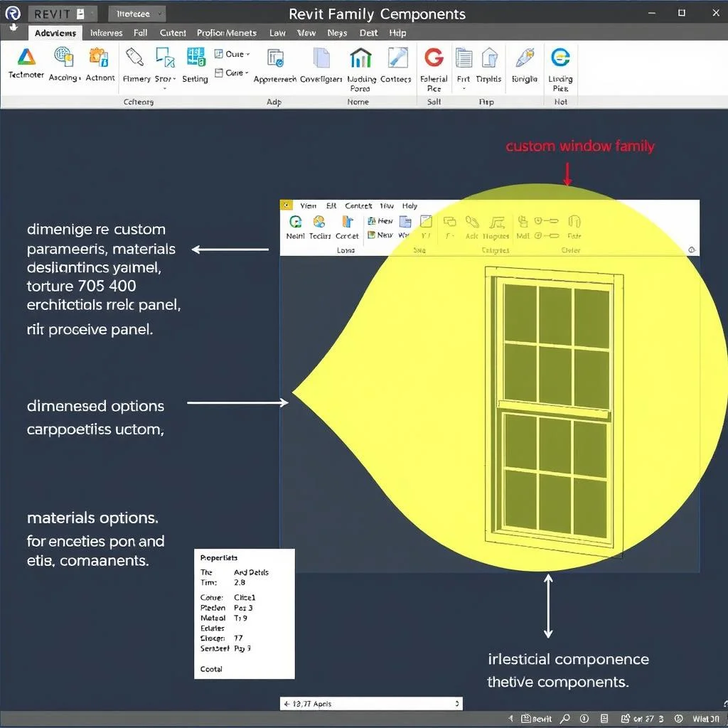Click inside the 12,77 Apris search field
This screenshot has height=728, width=728.
tap(370, 703)
